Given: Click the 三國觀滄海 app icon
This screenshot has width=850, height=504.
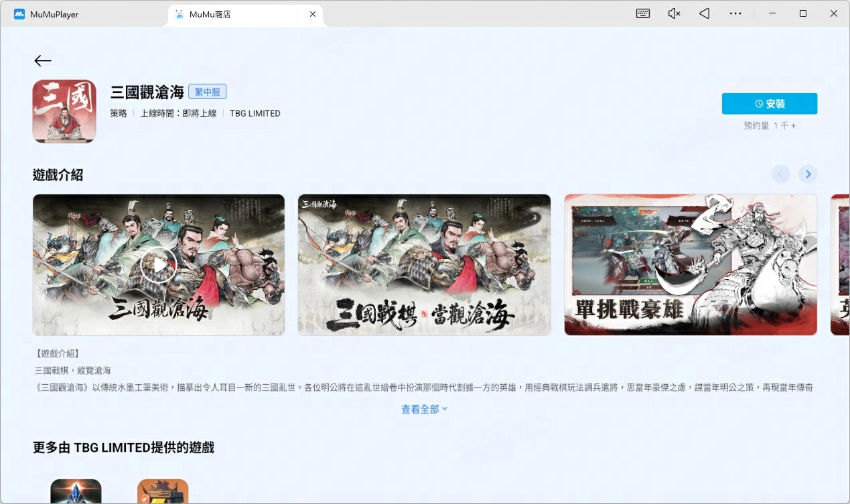Looking at the screenshot, I should 64,112.
